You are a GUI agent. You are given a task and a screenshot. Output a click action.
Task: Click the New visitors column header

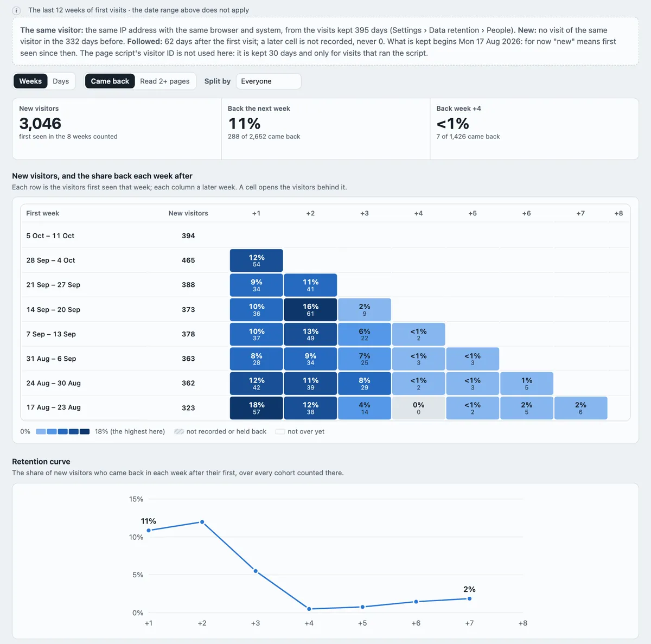click(x=188, y=213)
